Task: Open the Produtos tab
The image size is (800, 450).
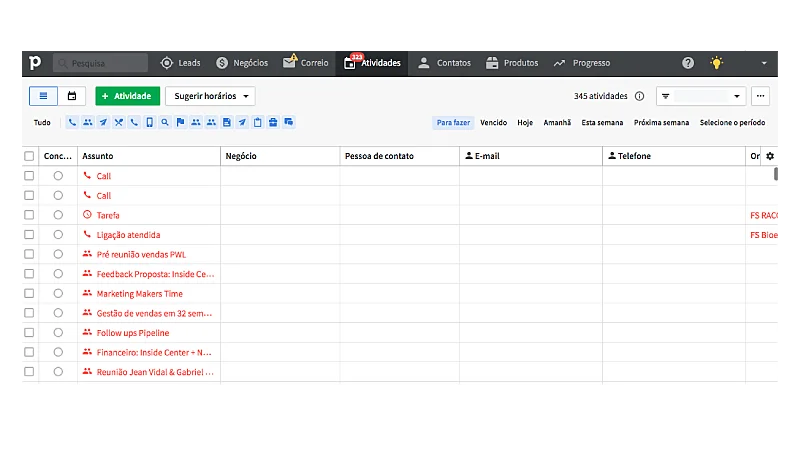Action: click(x=512, y=63)
